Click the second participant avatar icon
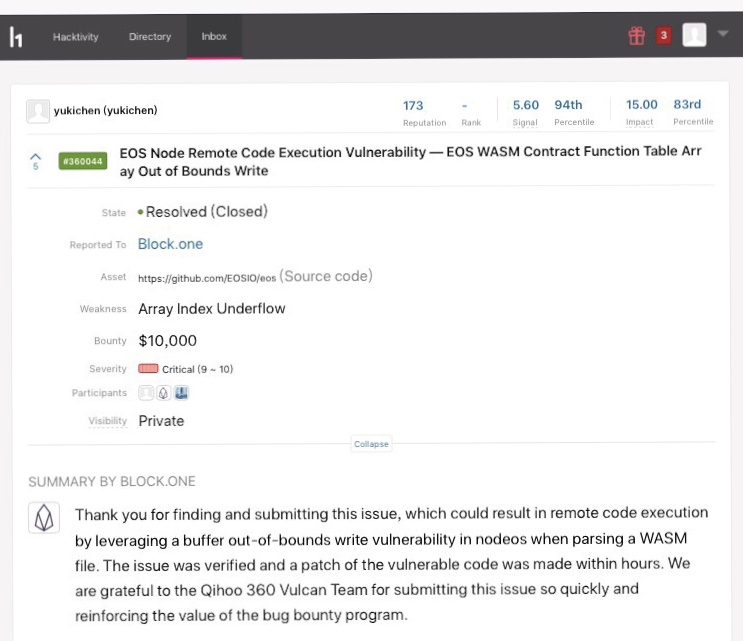 163,394
